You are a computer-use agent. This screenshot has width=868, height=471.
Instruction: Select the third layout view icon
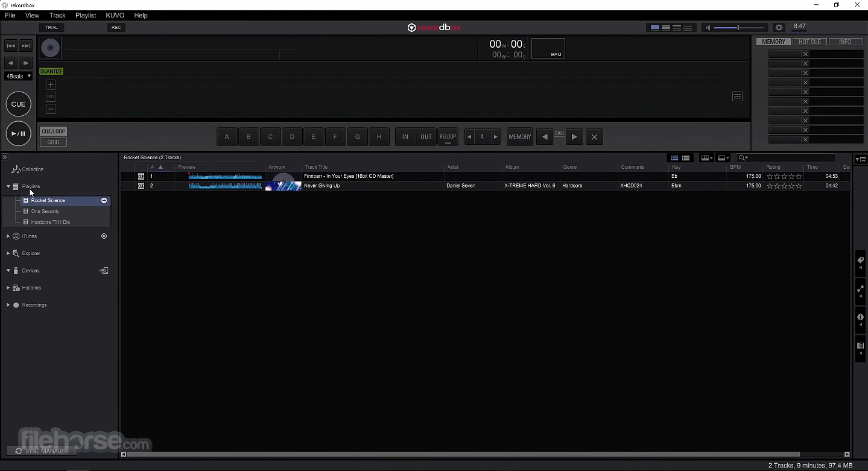tap(677, 28)
